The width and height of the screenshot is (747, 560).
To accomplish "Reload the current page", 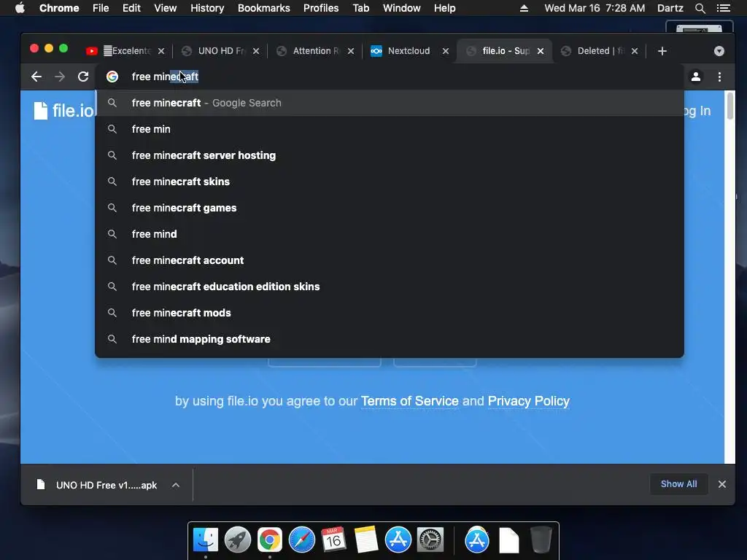I will 83,77.
